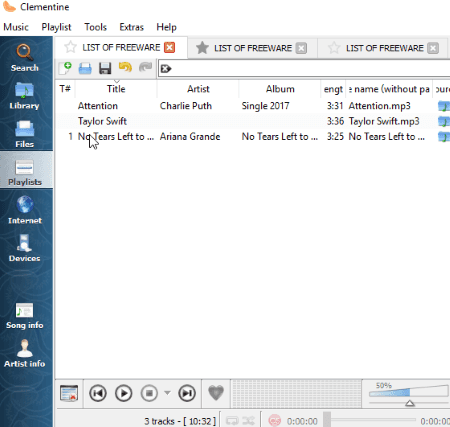The height and width of the screenshot is (427, 450).
Task: Sort by the Album column header
Action: pyautogui.click(x=280, y=89)
